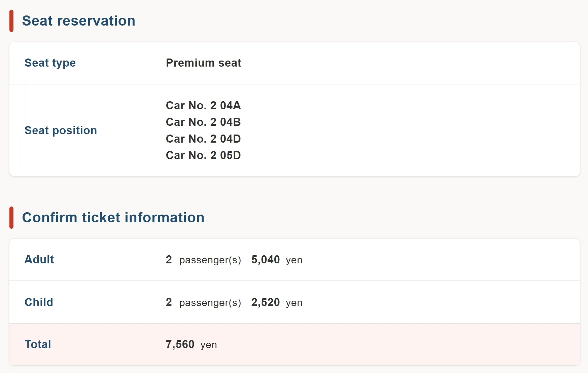Viewport: 588px width, 373px height.
Task: Click the Child passenger count 2
Action: 169,302
